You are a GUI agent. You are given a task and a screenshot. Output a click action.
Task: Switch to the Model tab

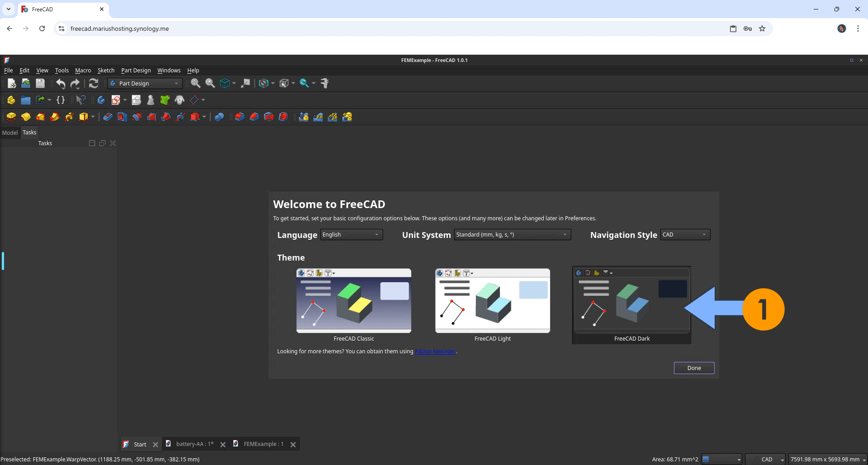[x=10, y=133]
